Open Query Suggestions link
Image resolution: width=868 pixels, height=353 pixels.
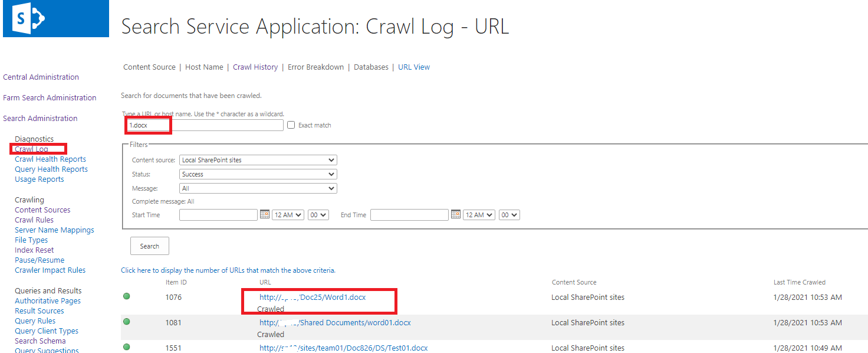coord(47,350)
